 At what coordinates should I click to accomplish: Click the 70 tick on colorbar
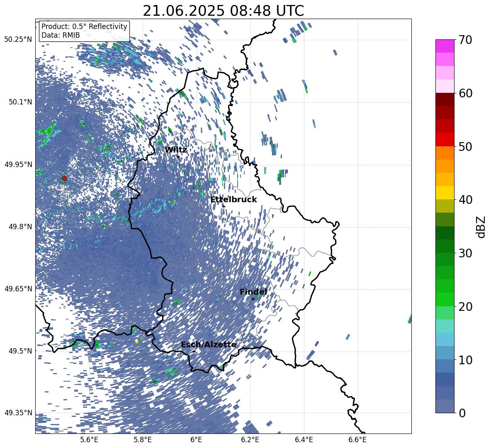click(x=466, y=40)
